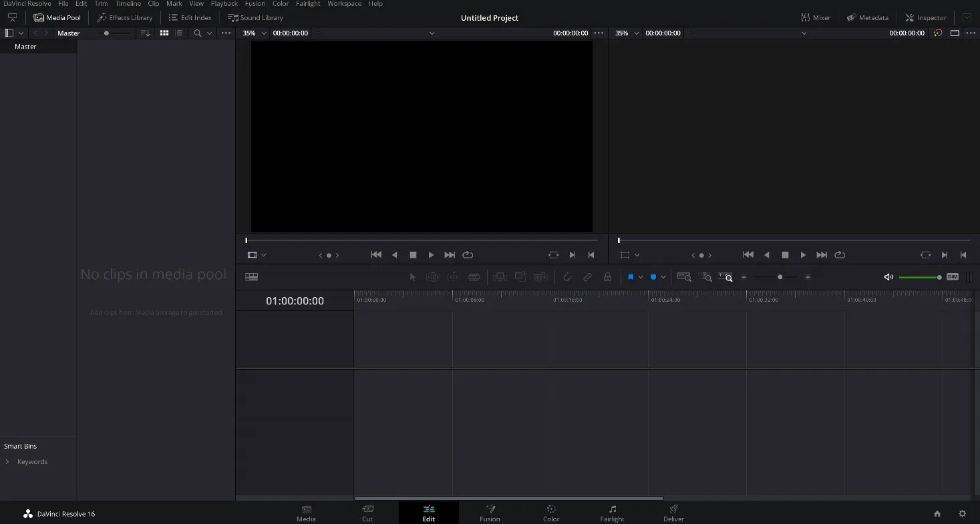Screen dimensions: 980x524
Task: Switch media pool to list view
Action: (x=178, y=33)
